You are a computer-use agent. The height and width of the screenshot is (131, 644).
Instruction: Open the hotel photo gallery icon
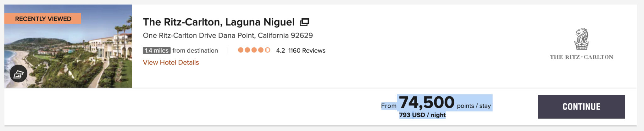19,74
